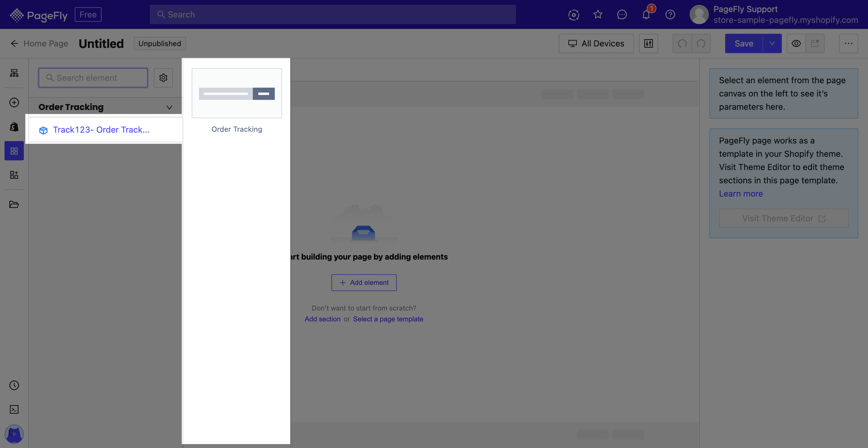Open the page outline tree icon
This screenshot has width=868, height=448.
(x=14, y=73)
